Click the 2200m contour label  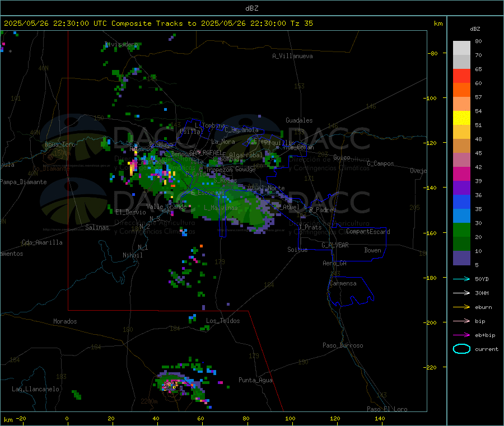(x=149, y=401)
